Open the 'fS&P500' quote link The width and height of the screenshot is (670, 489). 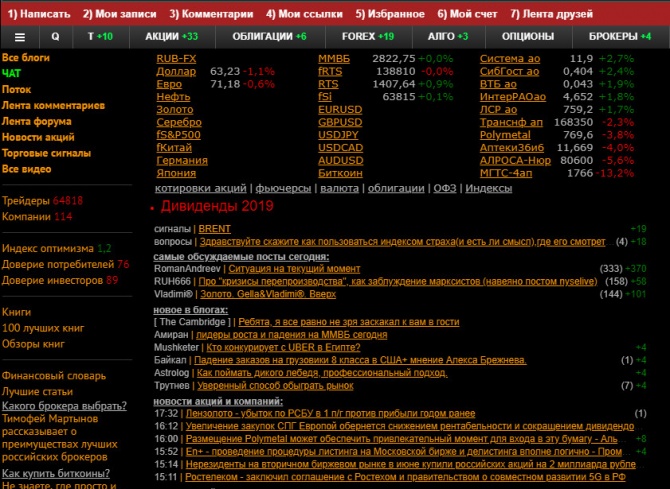click(x=178, y=135)
